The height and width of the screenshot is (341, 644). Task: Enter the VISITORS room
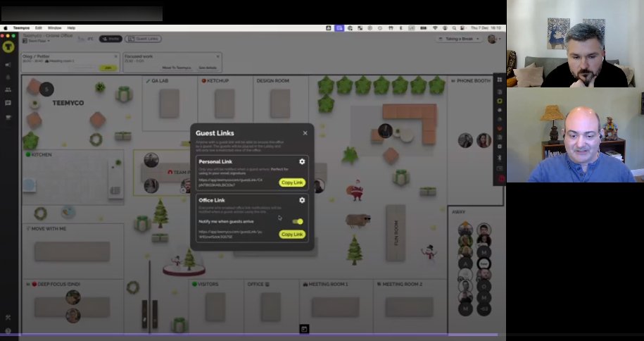pos(215,306)
